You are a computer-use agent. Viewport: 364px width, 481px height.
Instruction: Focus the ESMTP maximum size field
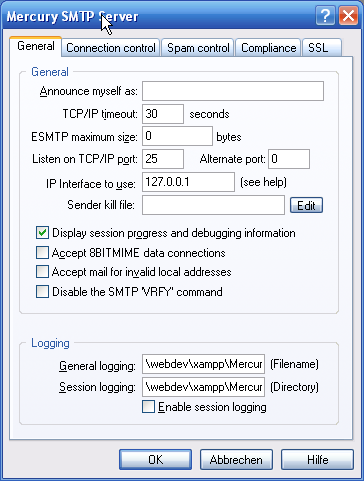(x=177, y=136)
